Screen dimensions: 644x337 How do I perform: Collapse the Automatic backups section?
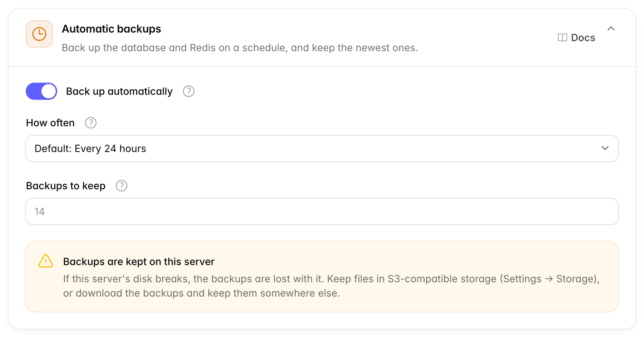point(611,29)
